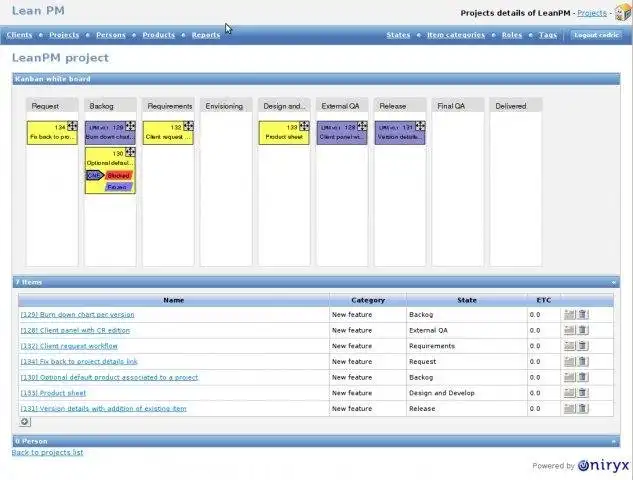Open the States admin menu
The height and width of the screenshot is (480, 633).
click(398, 35)
